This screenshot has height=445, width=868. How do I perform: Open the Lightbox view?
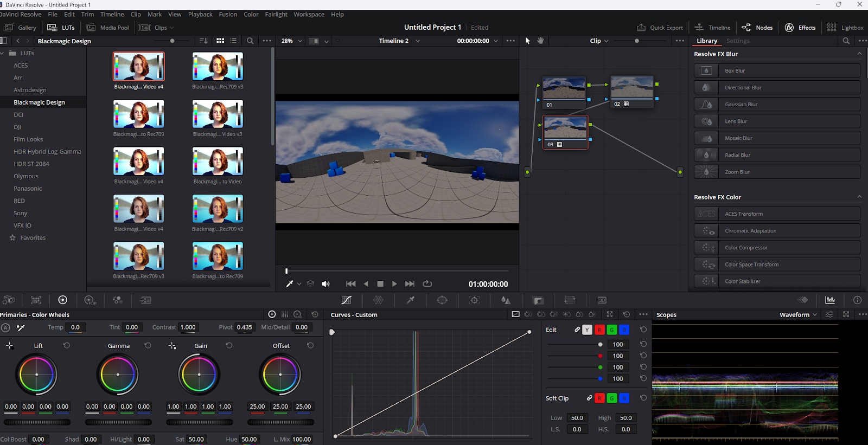[845, 28]
